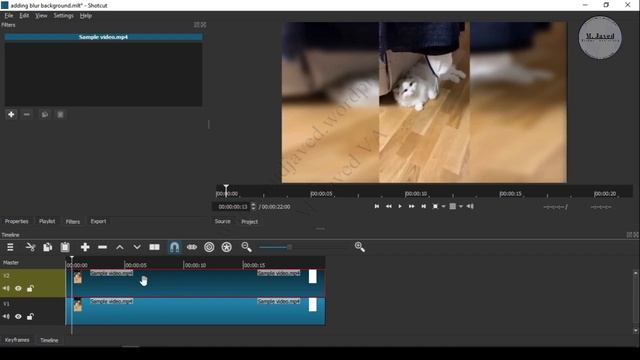Skip to the end of the video
The image size is (640, 360).
click(424, 206)
